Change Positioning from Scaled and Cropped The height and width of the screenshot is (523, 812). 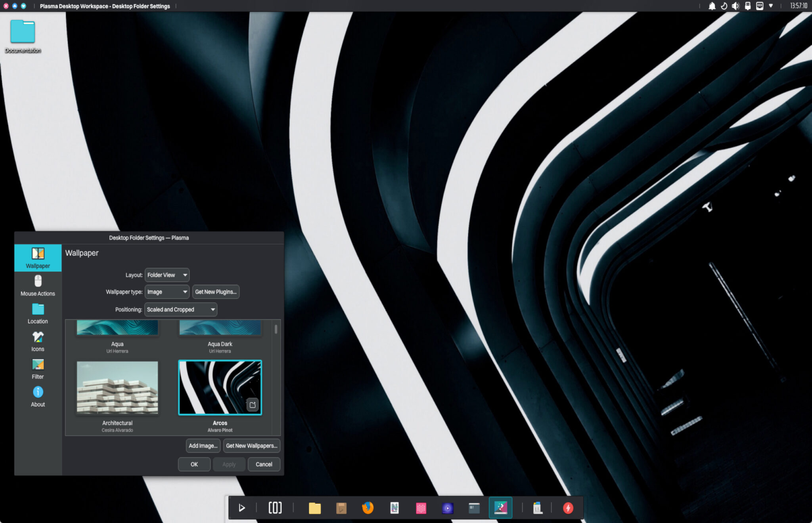click(x=180, y=309)
